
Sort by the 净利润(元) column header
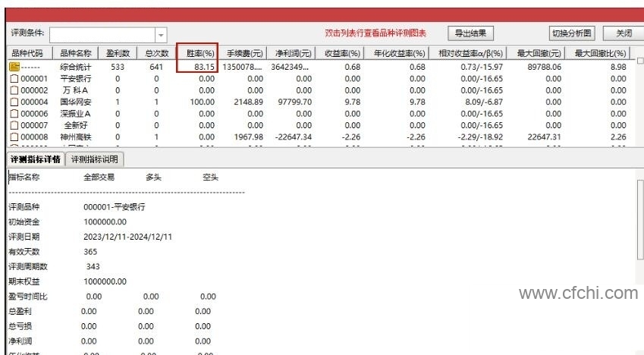(x=292, y=53)
